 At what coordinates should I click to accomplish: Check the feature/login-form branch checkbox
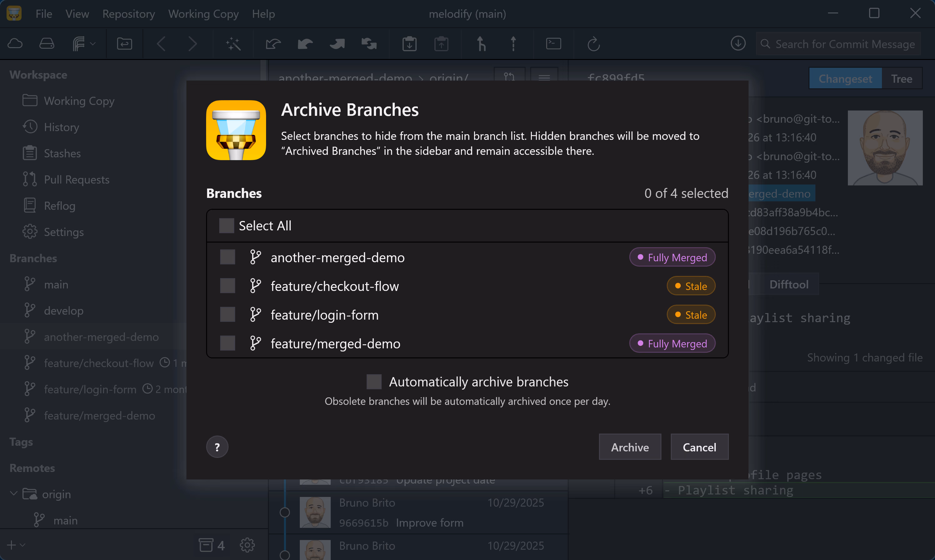[x=227, y=314]
